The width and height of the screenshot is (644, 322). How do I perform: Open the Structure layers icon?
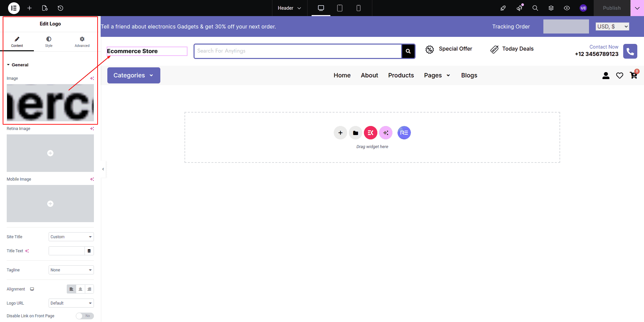(551, 8)
